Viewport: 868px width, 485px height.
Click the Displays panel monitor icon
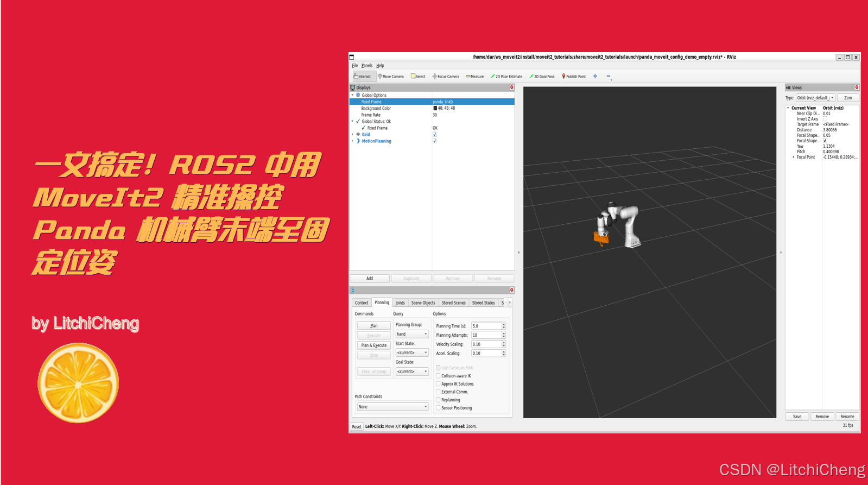353,87
